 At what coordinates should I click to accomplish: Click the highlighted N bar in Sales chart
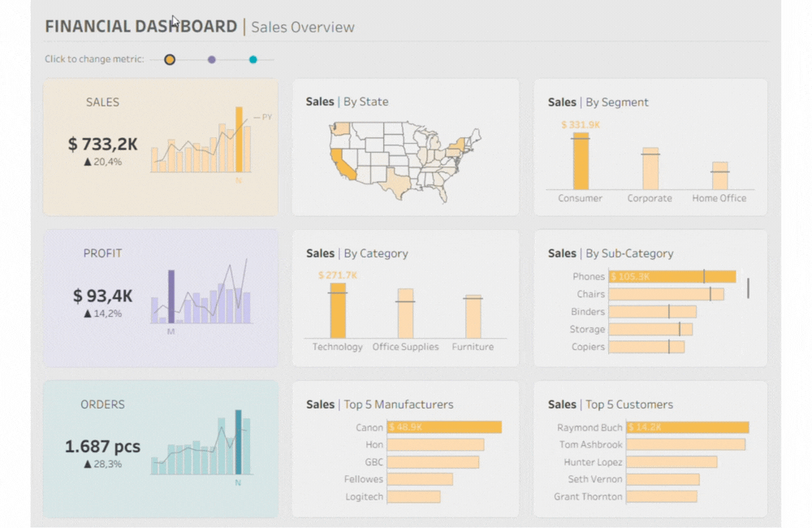239,140
